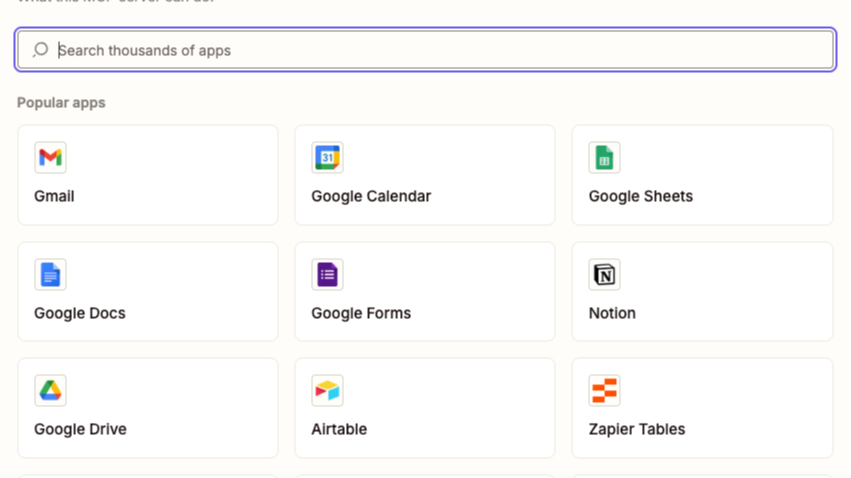Select the Google Calendar label text
This screenshot has width=851, height=478.
(371, 196)
